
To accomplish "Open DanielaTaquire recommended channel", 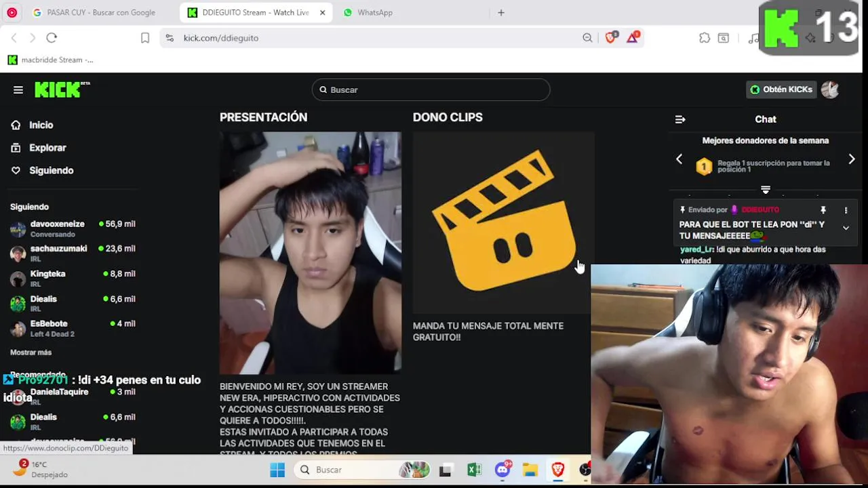I will point(73,396).
